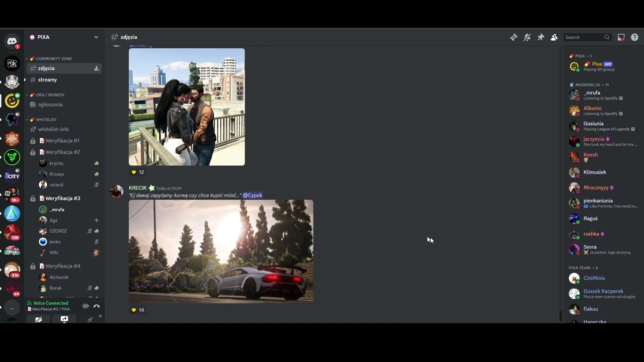Open Albunio in member list
The width and height of the screenshot is (644, 362).
[x=603, y=111]
